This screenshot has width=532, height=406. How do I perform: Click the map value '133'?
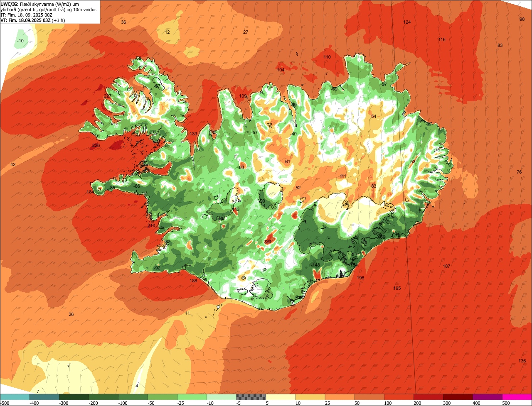coord(193,134)
